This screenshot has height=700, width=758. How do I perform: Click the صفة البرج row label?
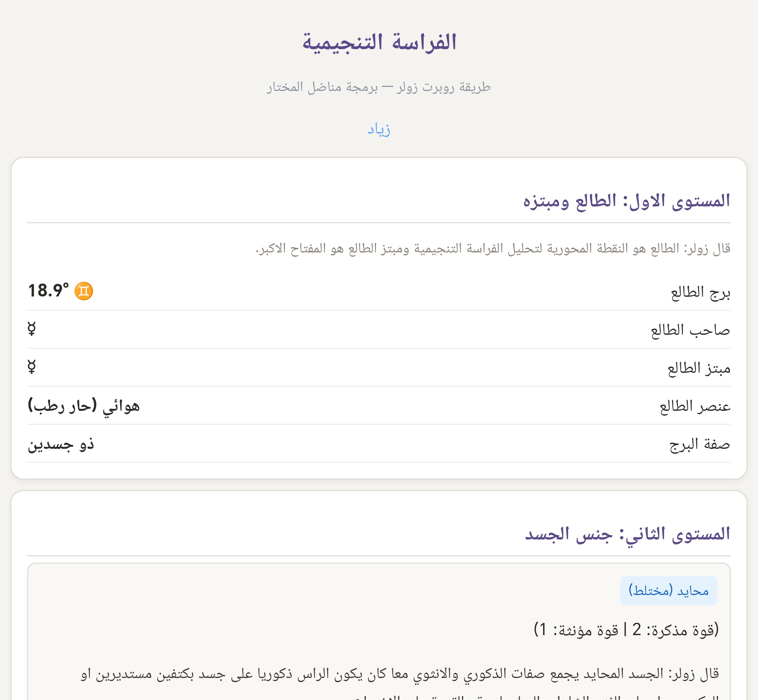(699, 444)
